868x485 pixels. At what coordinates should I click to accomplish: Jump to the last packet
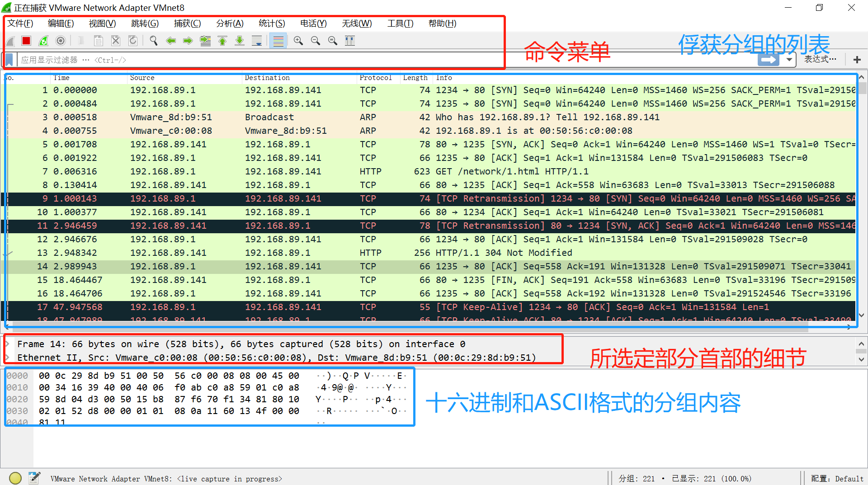[x=240, y=41]
